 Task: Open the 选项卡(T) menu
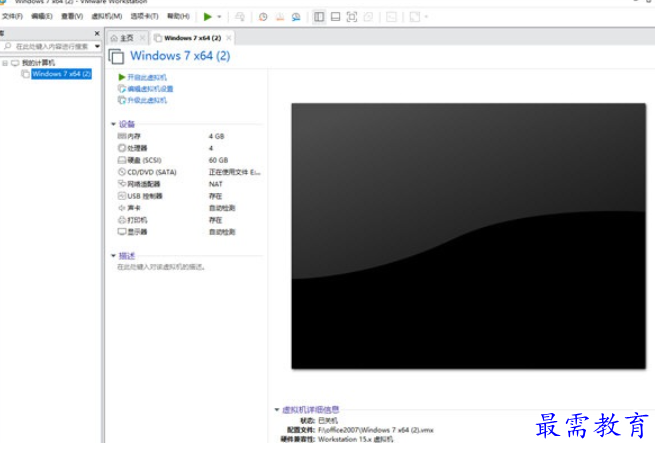pos(145,16)
